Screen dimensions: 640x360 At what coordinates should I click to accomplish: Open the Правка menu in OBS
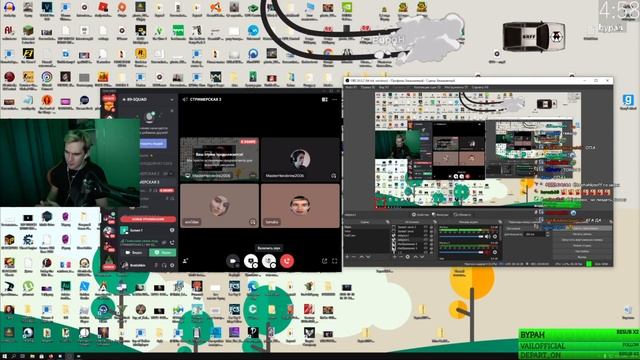coord(368,87)
